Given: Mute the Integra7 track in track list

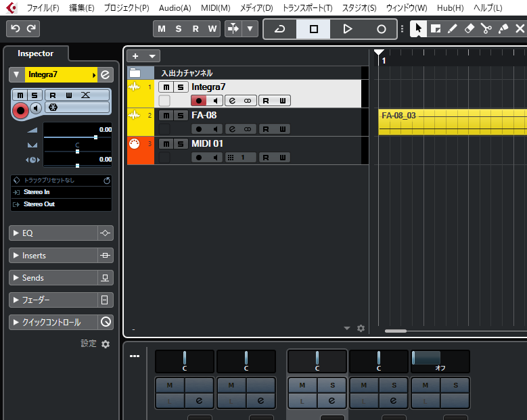Looking at the screenshot, I should tap(166, 87).
